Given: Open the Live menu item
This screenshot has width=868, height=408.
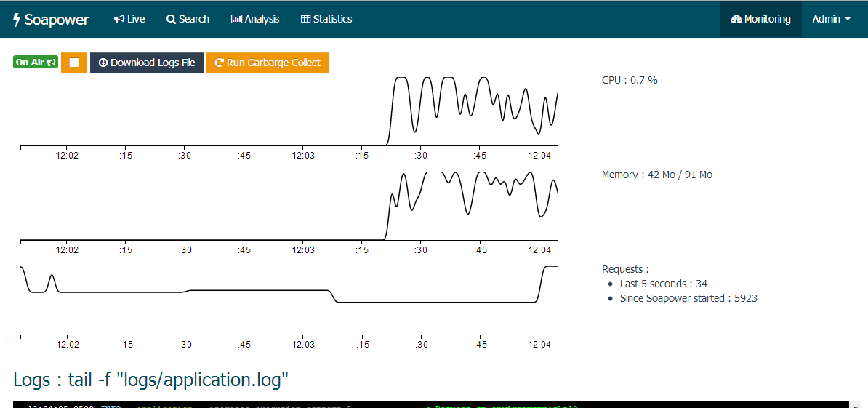Looking at the screenshot, I should point(129,19).
